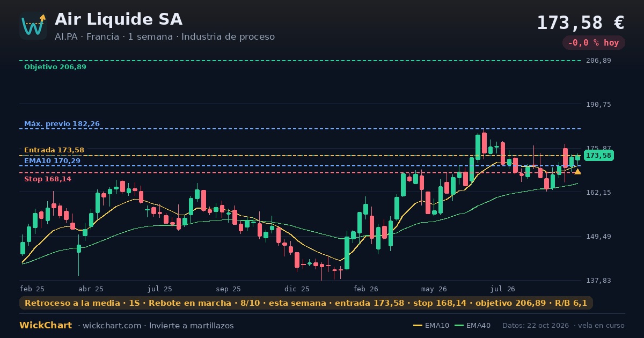Viewport: 644px width, 338px height.
Task: Open the wickchart.com link
Action: tap(113, 326)
